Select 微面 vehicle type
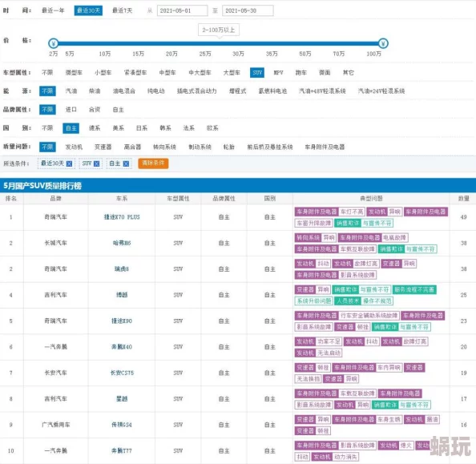 [325, 73]
